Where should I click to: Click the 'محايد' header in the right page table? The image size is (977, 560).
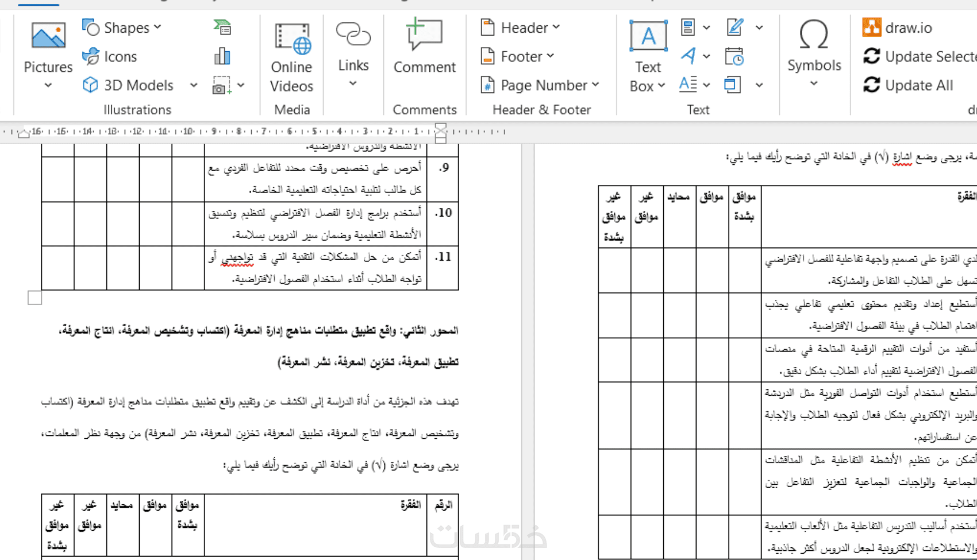(679, 197)
